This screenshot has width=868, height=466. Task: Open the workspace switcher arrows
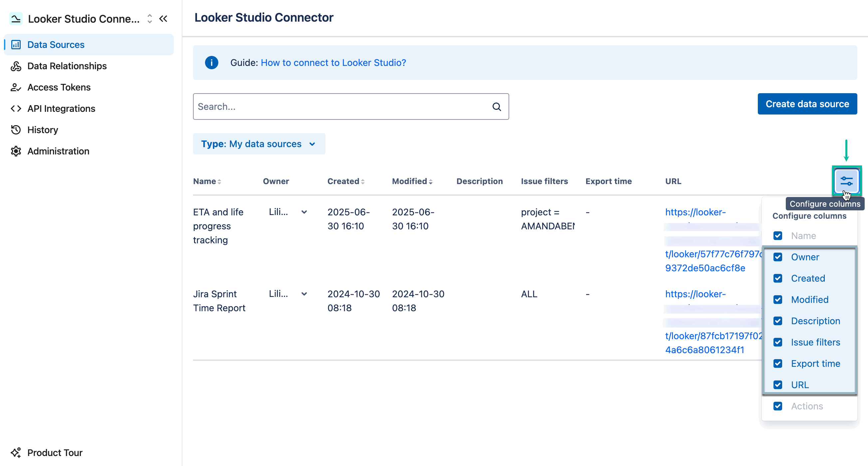(x=149, y=19)
